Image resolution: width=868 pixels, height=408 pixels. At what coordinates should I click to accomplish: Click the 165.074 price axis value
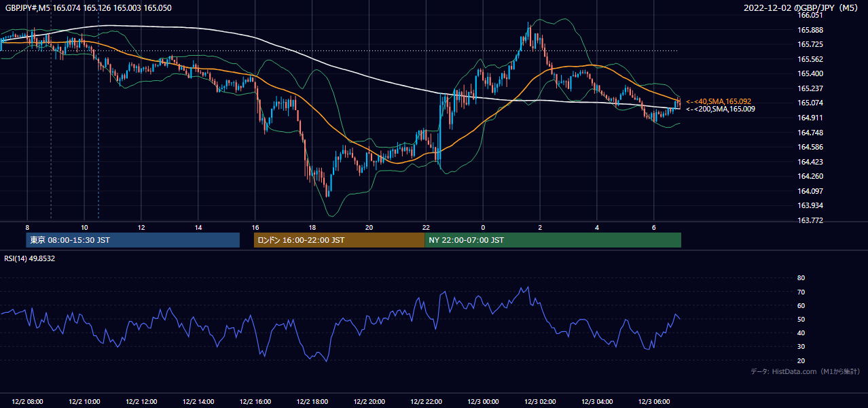tap(810, 103)
